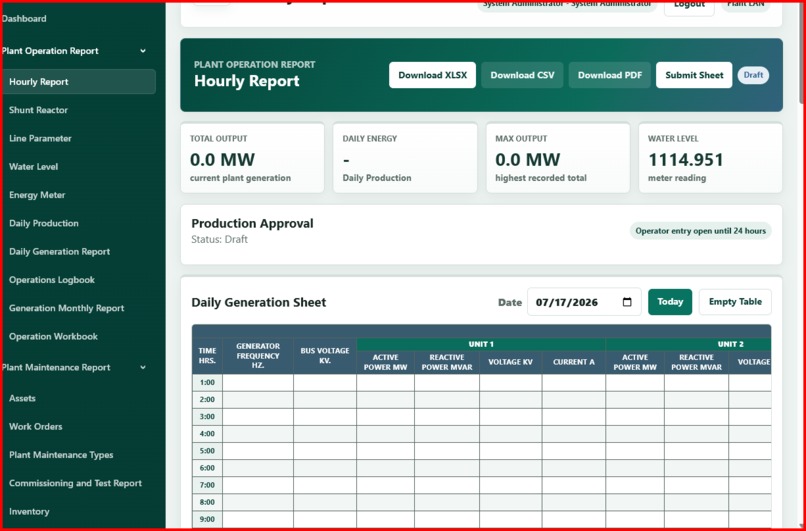Screen dimensions: 806x531
Task: Click the Empty Table button
Action: (x=735, y=302)
